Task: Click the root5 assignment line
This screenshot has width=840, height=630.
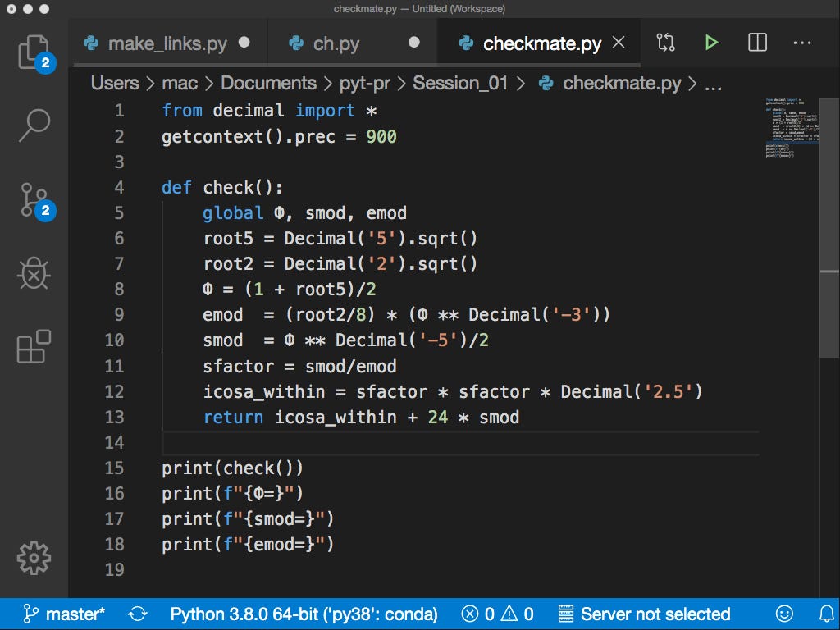Action: pyautogui.click(x=340, y=239)
